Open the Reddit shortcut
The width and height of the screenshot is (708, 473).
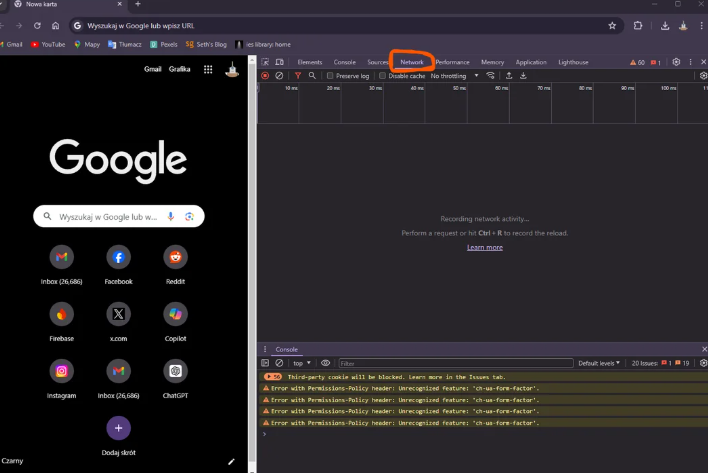click(175, 257)
